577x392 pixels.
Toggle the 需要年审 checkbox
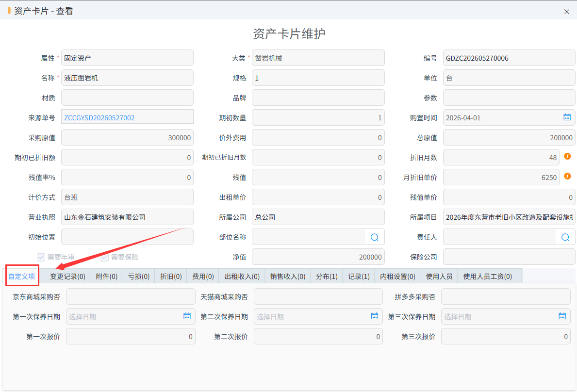tap(41, 257)
